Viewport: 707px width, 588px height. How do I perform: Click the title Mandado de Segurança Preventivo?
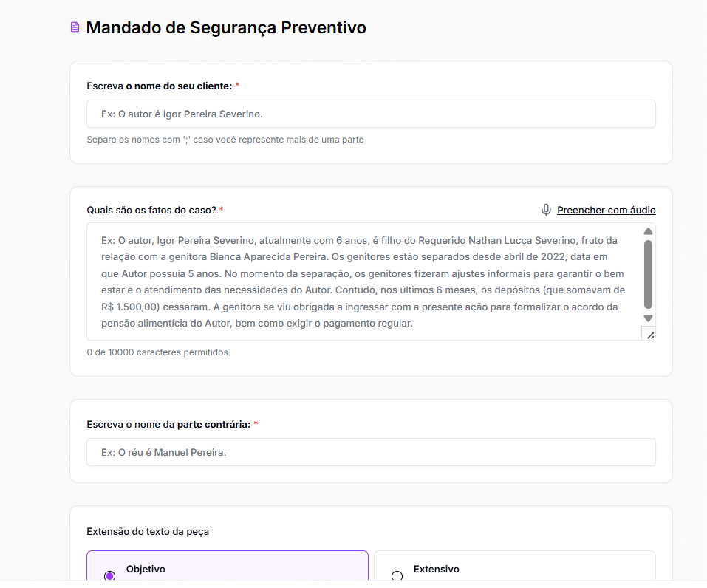point(226,27)
